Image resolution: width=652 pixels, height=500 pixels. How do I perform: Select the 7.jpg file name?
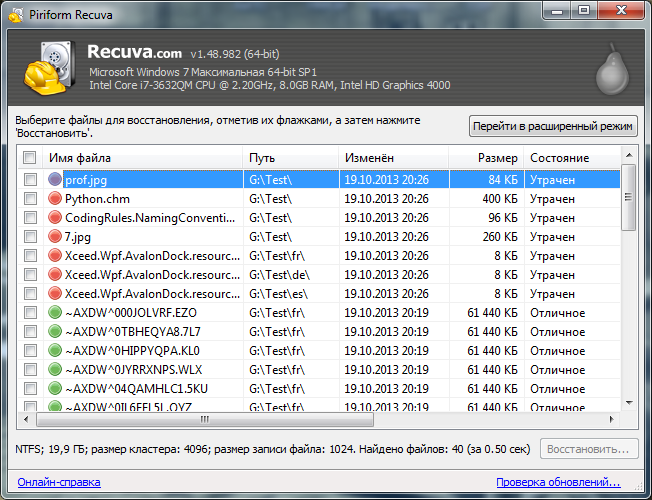[x=78, y=237]
